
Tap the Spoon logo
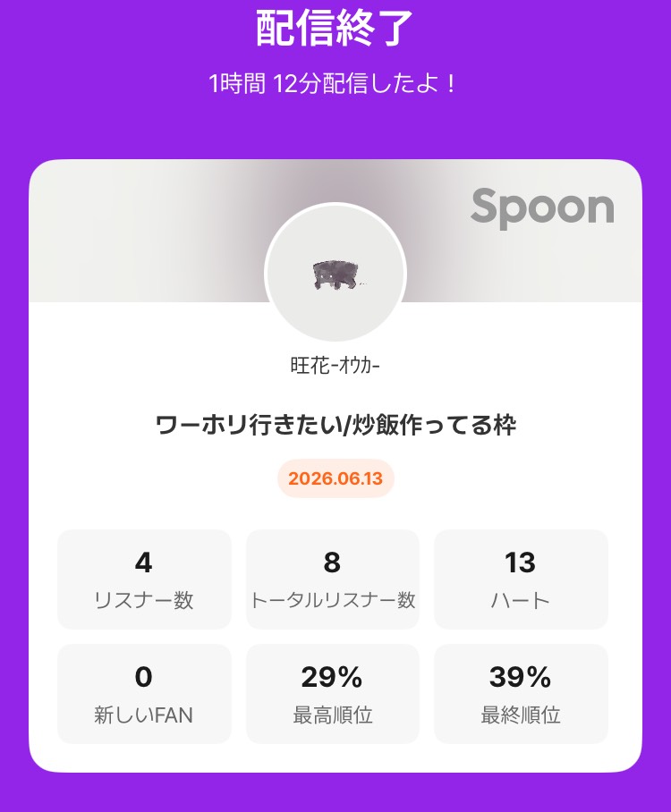click(542, 208)
